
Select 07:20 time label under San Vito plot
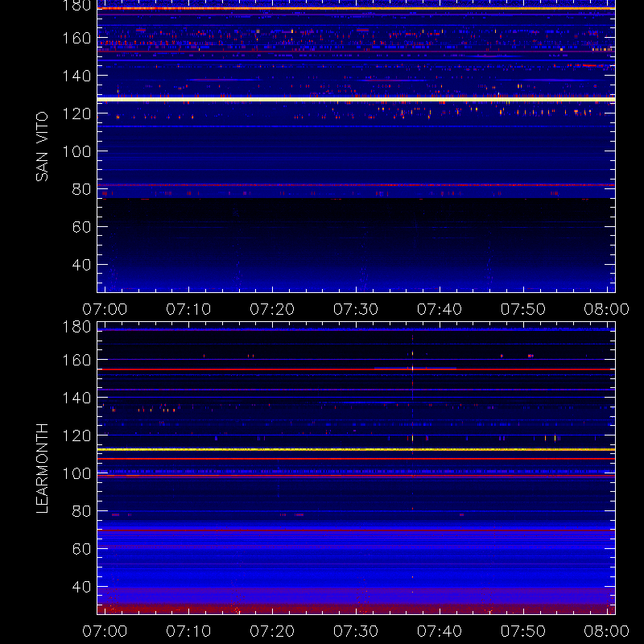pyautogui.click(x=272, y=309)
